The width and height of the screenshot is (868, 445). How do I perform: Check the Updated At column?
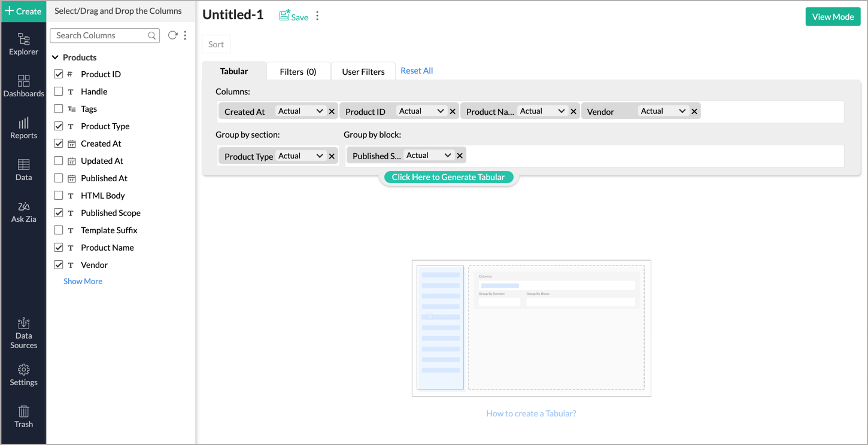pos(59,161)
